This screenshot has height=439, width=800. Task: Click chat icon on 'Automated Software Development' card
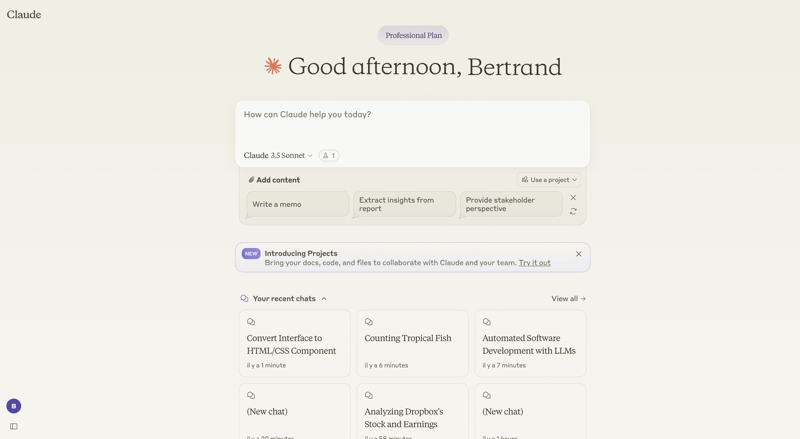(x=487, y=322)
